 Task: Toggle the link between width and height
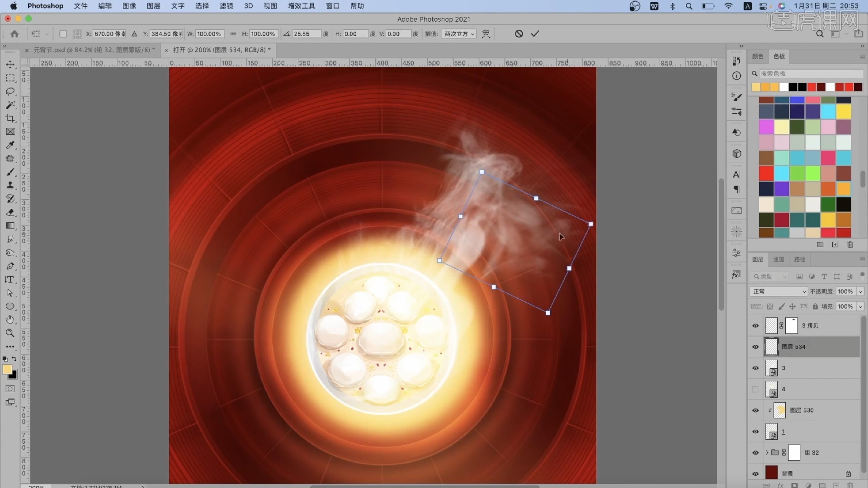click(233, 34)
